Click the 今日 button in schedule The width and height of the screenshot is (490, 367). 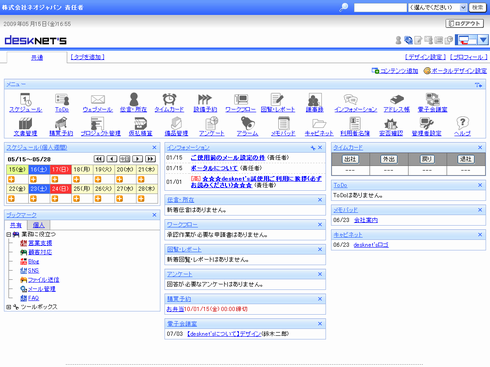[125, 159]
